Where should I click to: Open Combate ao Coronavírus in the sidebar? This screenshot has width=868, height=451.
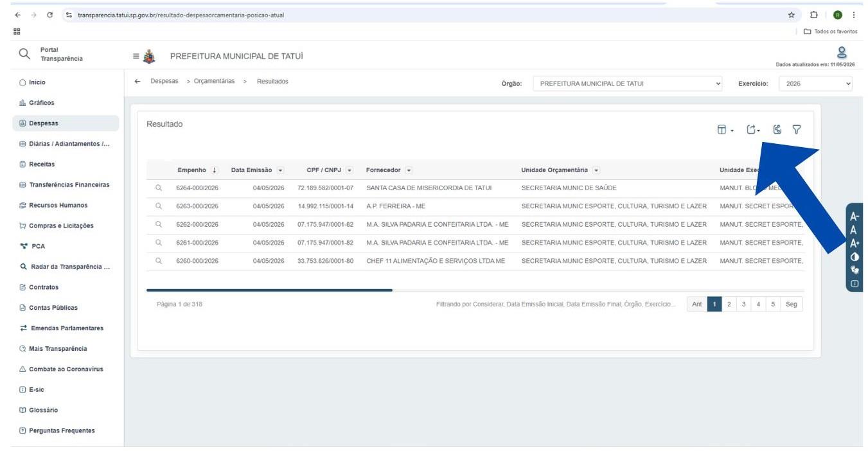(65, 369)
